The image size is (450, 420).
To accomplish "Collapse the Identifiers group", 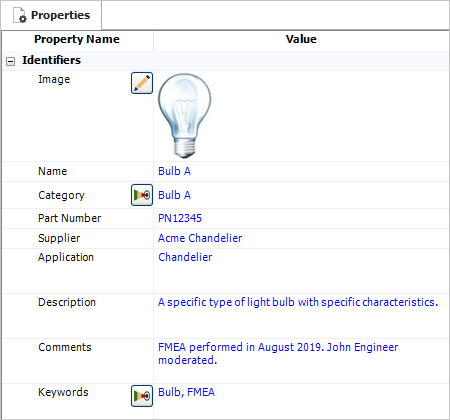I will [11, 61].
